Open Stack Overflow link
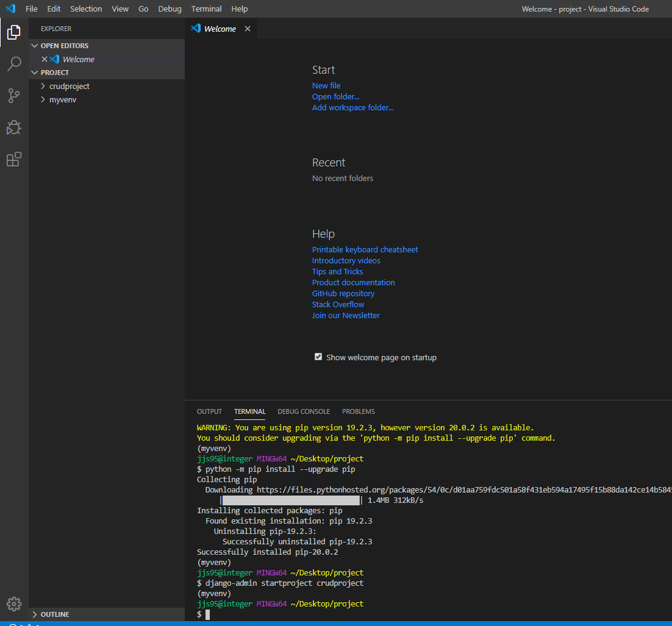This screenshot has height=626, width=672. pos(338,304)
